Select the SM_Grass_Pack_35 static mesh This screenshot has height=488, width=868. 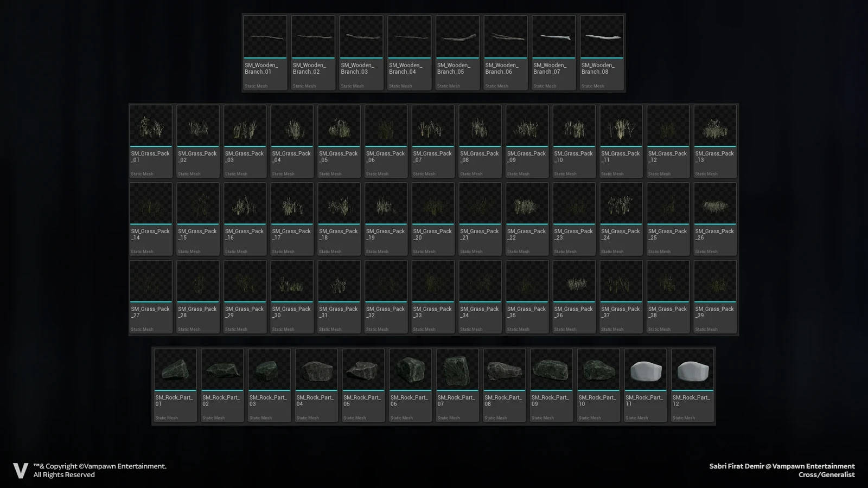coord(527,297)
